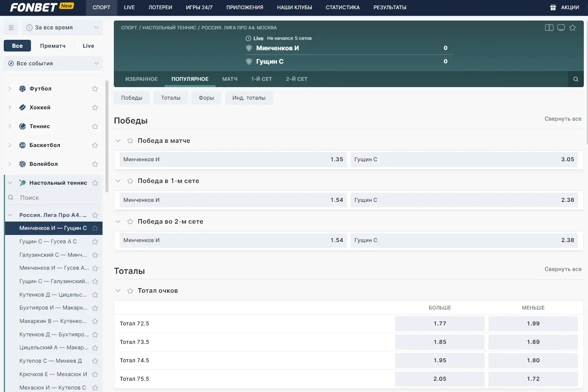This screenshot has width=588, height=392.
Task: Toggle favorite star for Победа в матче
Action: coord(130,141)
